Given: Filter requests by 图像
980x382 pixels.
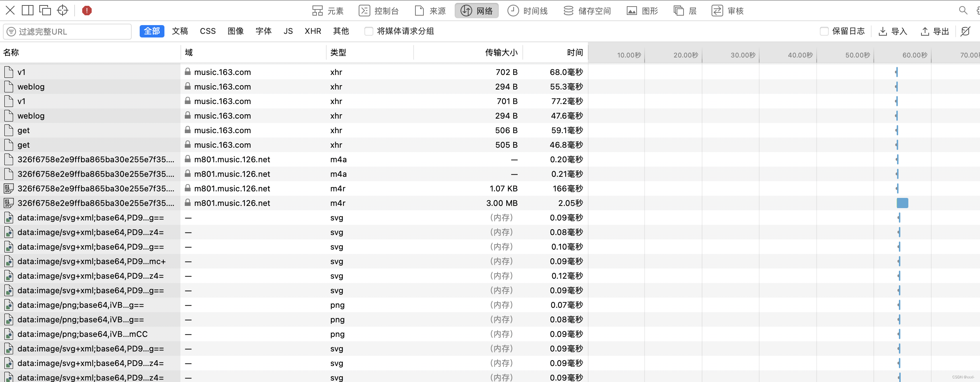Looking at the screenshot, I should click(235, 31).
